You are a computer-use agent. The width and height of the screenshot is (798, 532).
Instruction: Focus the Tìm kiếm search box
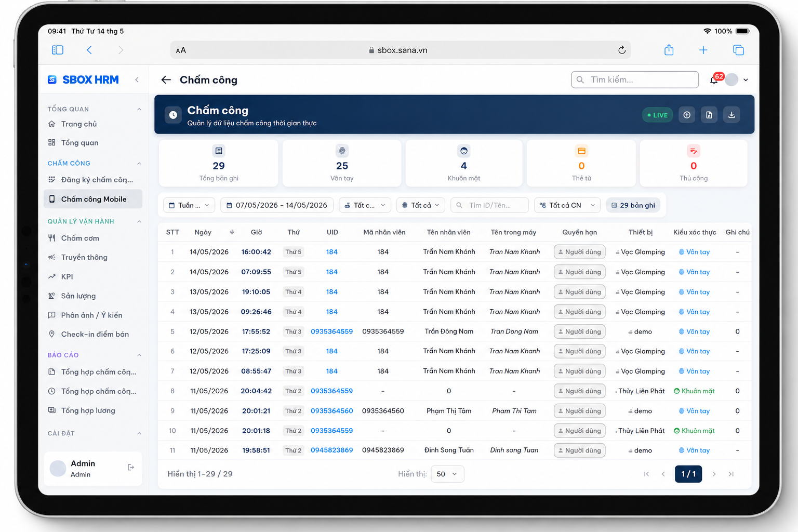635,79
